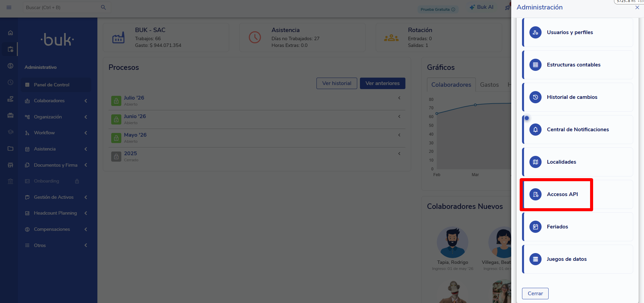Open Localidades via its map icon
The width and height of the screenshot is (644, 303).
(535, 162)
